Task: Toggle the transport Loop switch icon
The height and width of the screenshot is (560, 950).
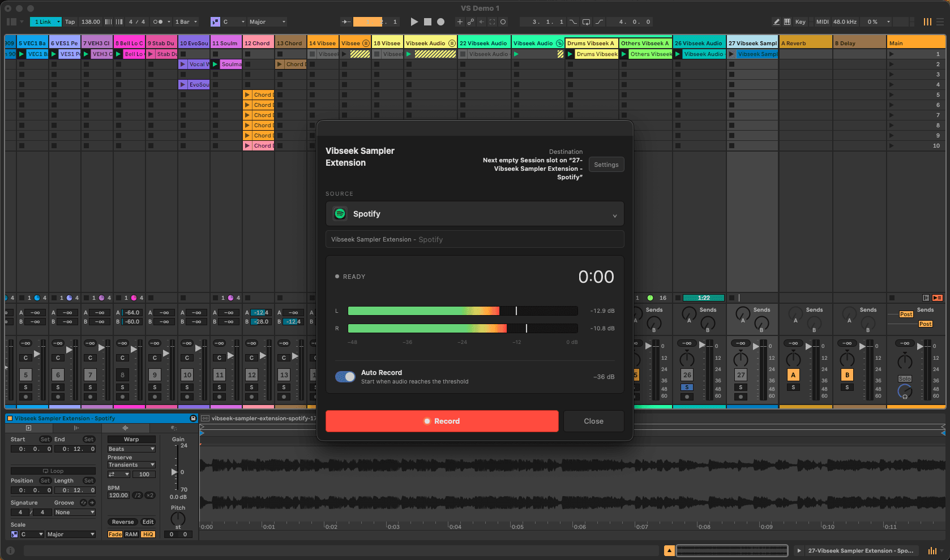Action: (x=586, y=21)
